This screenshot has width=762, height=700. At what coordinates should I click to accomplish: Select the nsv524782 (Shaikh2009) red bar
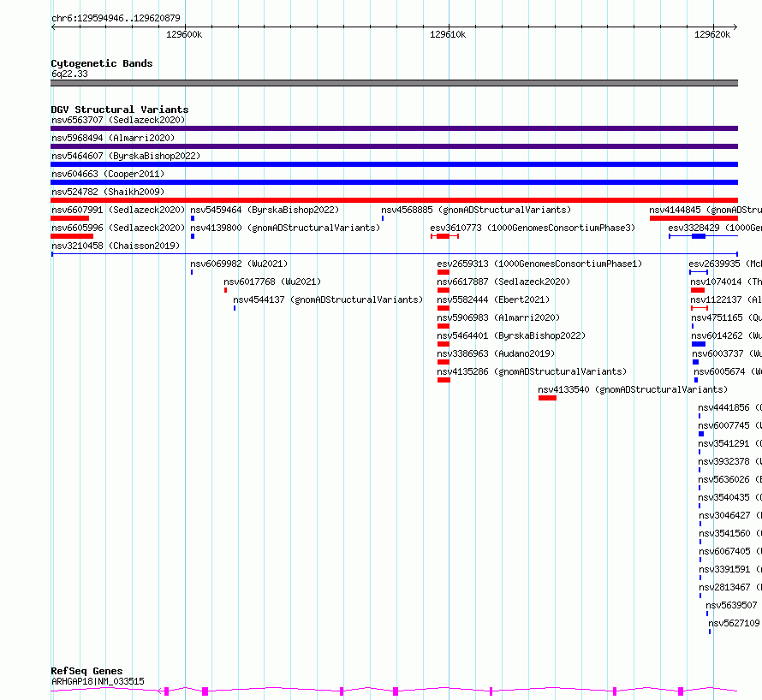tap(394, 200)
